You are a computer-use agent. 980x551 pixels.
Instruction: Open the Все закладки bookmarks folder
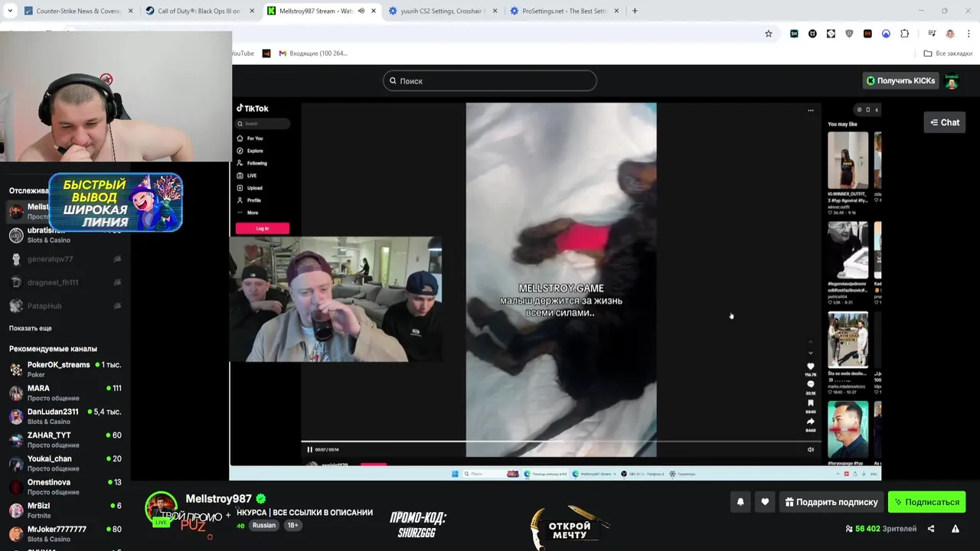(x=948, y=54)
